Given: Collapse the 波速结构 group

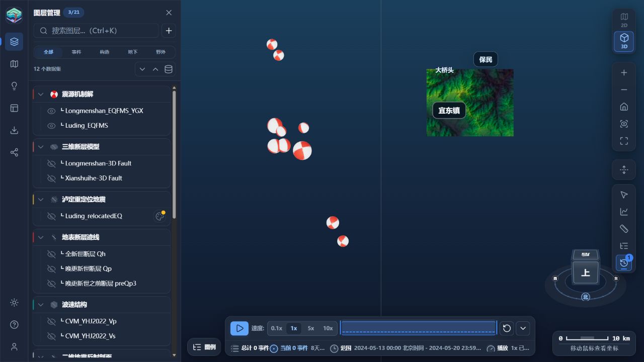Looking at the screenshot, I should (41, 305).
